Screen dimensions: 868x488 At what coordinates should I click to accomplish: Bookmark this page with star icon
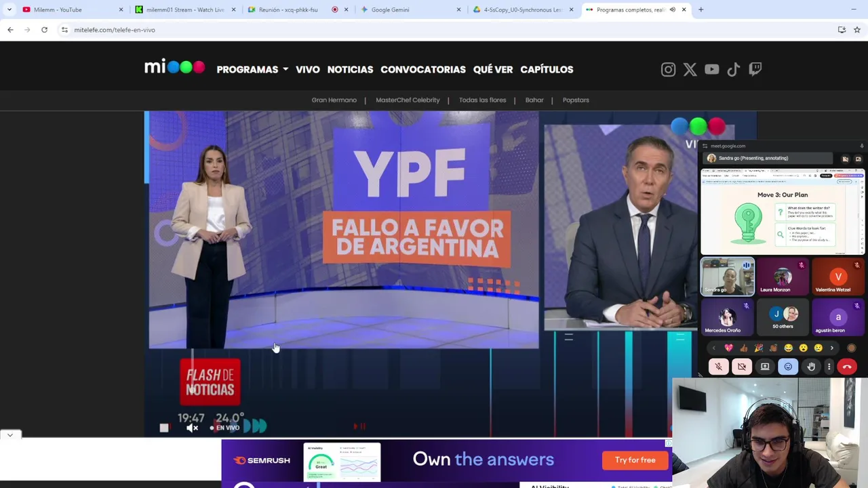pos(857,30)
